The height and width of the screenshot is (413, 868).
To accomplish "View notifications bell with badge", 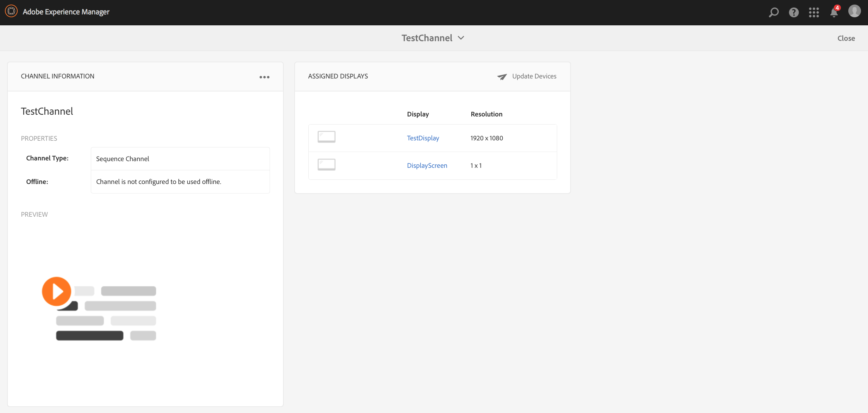I will tap(834, 12).
